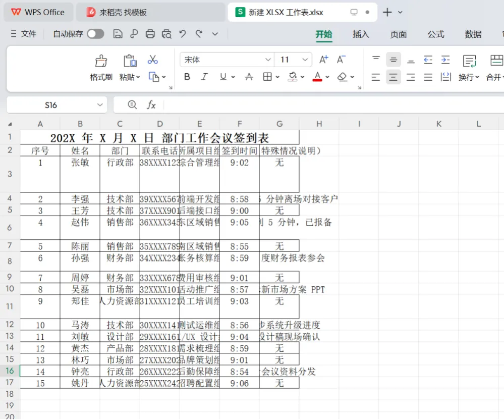This screenshot has width=504, height=420.
Task: Expand the quick access toolbar chevron
Action: coord(215,34)
